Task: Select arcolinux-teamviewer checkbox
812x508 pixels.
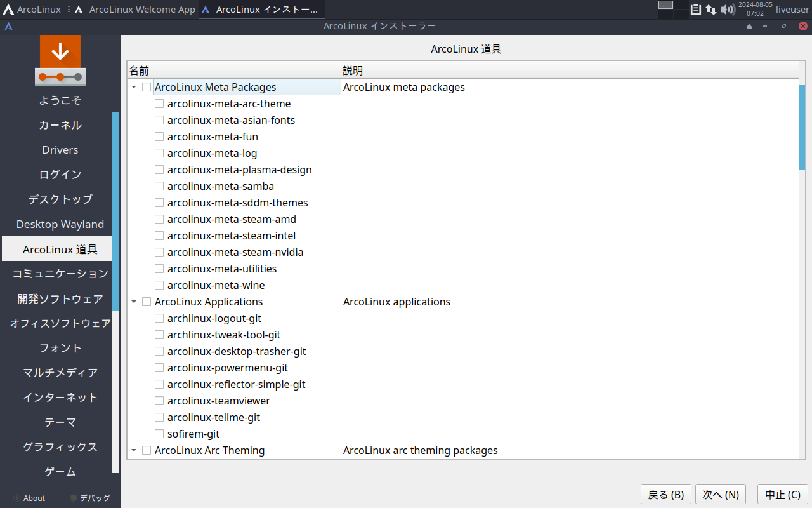Action: 159,401
